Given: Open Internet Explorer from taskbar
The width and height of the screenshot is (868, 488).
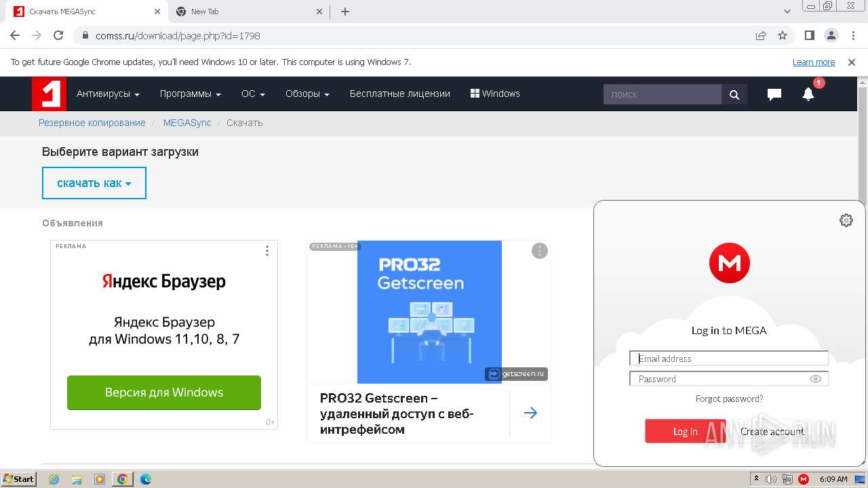Looking at the screenshot, I should point(54,479).
